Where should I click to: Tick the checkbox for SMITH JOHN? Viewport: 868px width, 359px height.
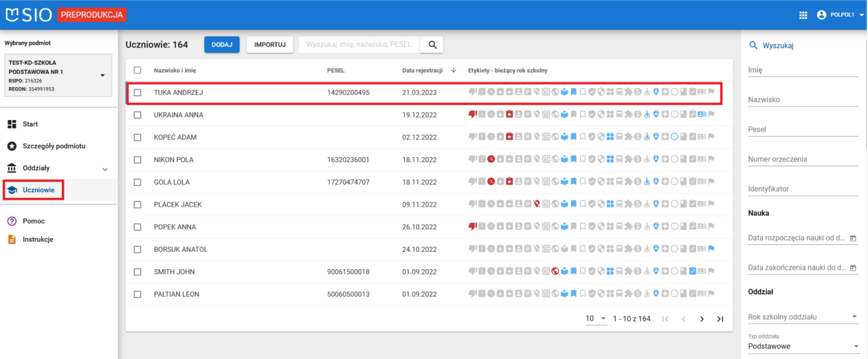tap(138, 272)
